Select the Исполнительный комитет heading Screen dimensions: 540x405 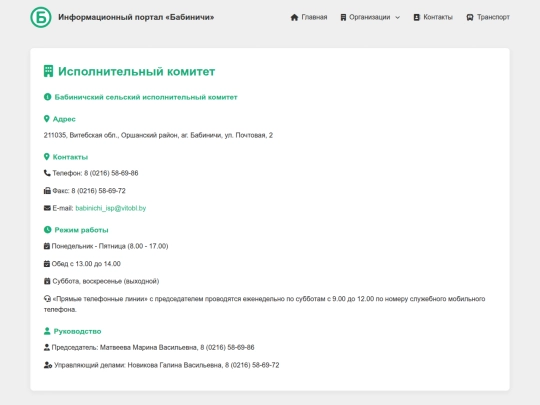tap(136, 72)
